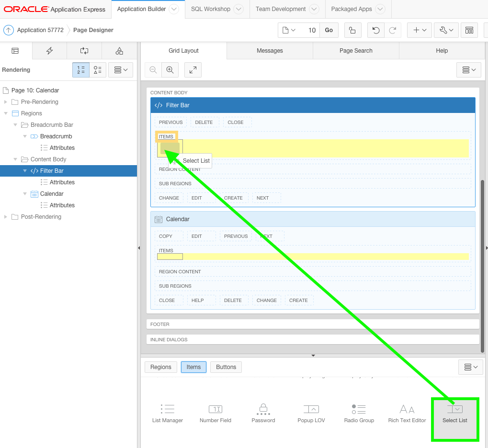Undo the last change
Viewport: 488px width, 448px height.
pos(375,30)
